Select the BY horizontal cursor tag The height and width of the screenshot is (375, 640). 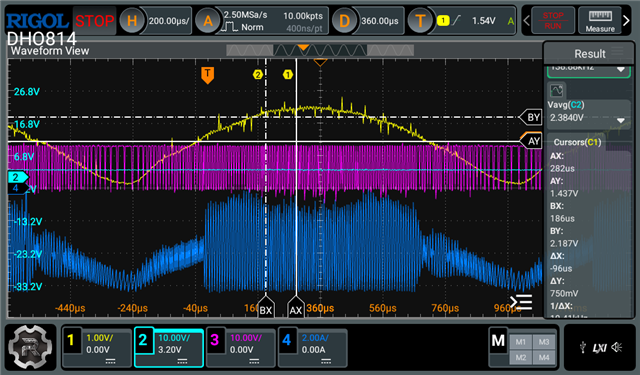530,118
